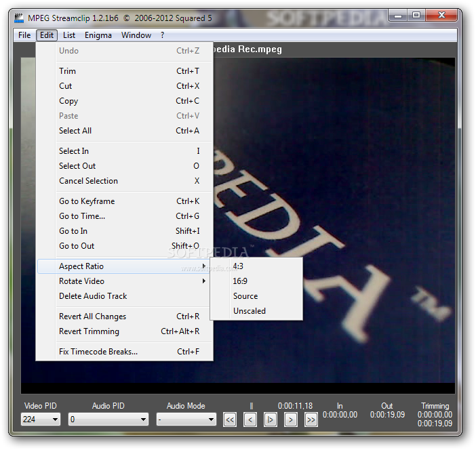Click the Audio Mode label
The width and height of the screenshot is (476, 450).
coord(186,406)
